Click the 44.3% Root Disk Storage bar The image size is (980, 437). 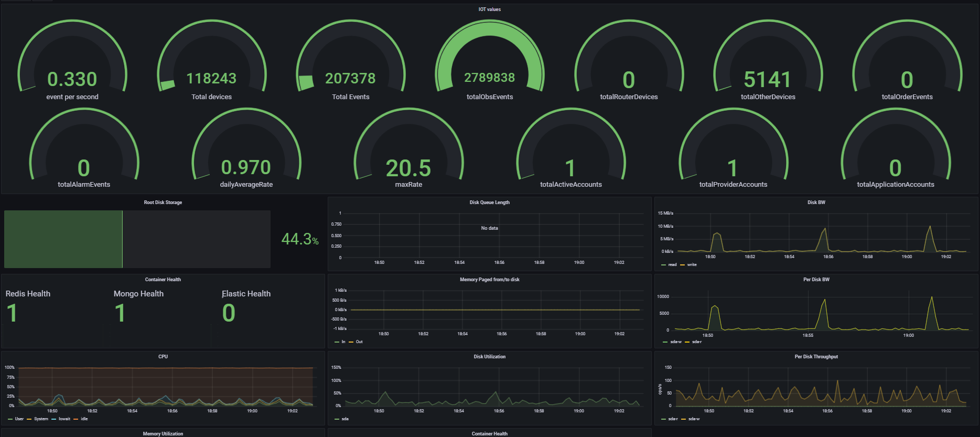[137, 239]
